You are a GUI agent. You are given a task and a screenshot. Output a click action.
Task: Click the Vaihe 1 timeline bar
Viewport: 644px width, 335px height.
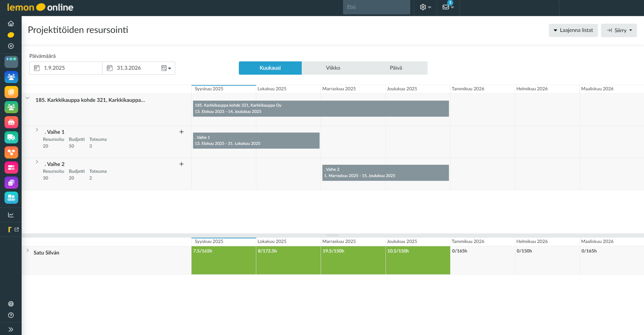click(256, 141)
